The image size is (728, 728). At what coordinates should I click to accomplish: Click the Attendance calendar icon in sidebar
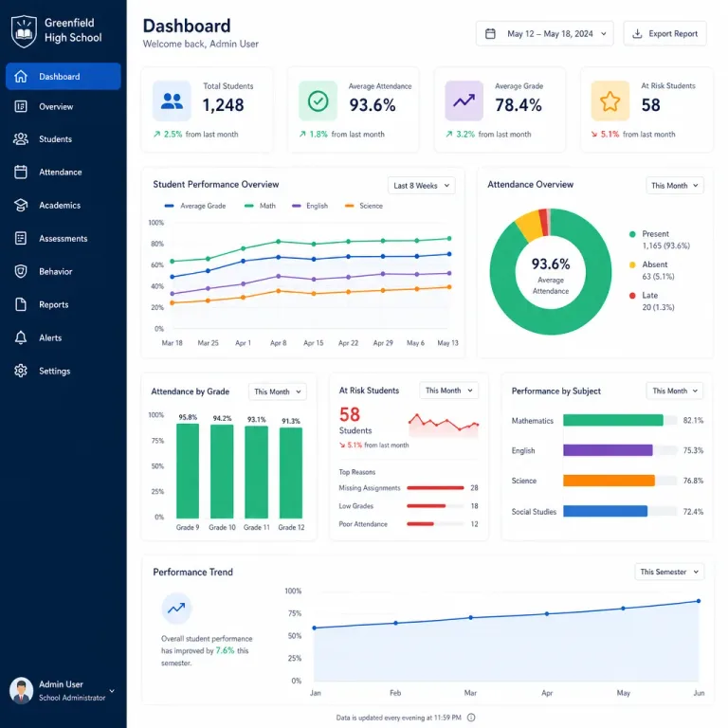point(21,172)
